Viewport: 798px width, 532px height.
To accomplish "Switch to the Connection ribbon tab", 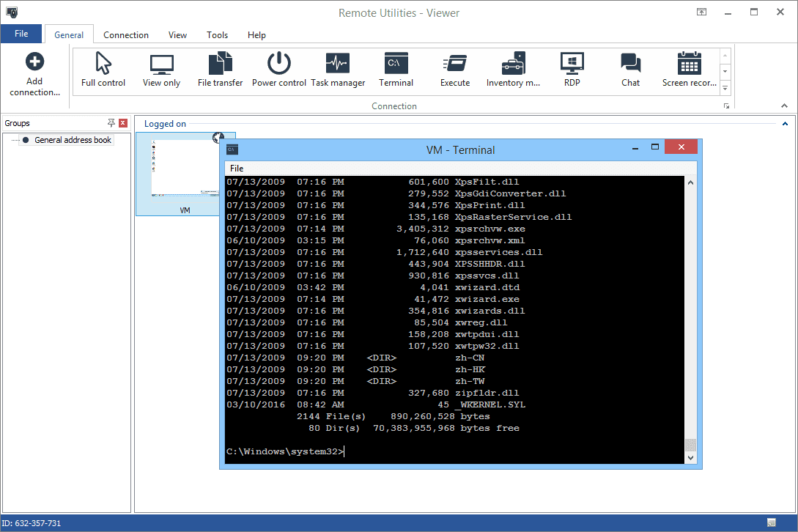I will click(126, 35).
